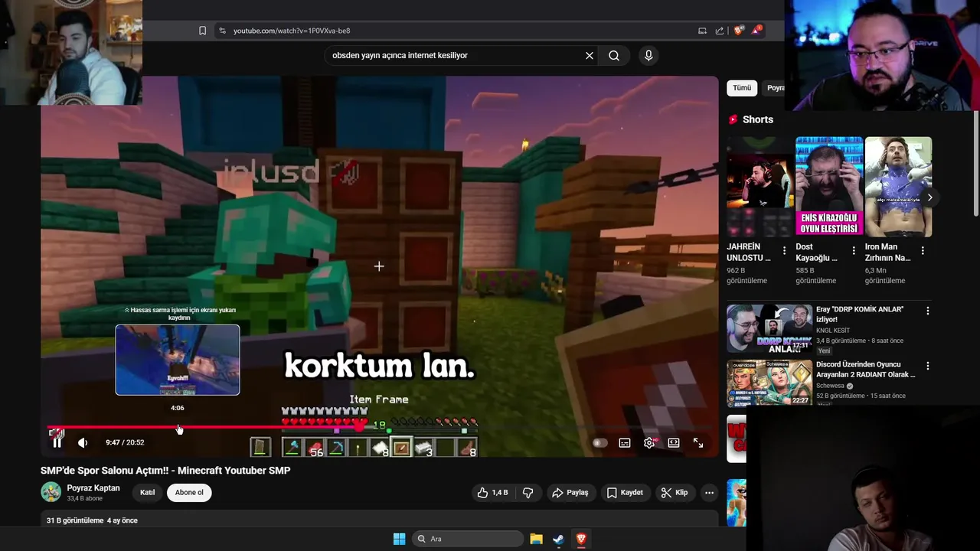Viewport: 980px width, 551px height.
Task: Open the Windows Start menu
Action: click(399, 539)
